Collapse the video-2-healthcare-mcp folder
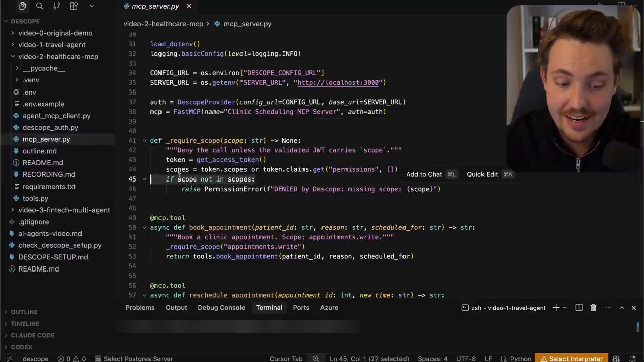The image size is (644, 362). (58, 57)
